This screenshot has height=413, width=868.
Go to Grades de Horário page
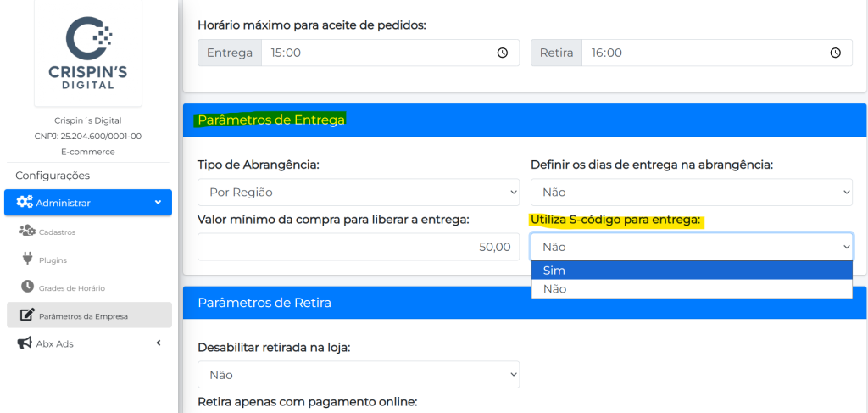[71, 288]
